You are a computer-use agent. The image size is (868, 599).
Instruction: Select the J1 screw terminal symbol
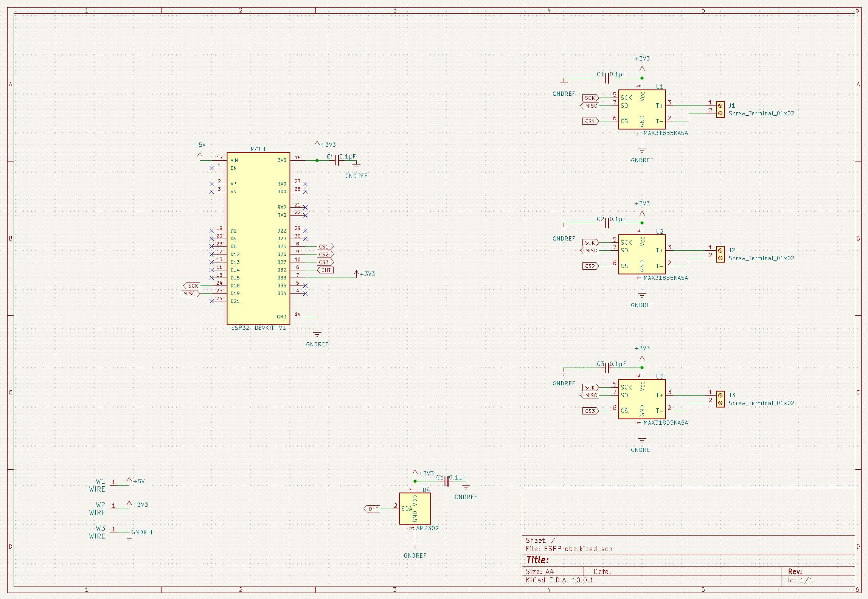point(720,110)
